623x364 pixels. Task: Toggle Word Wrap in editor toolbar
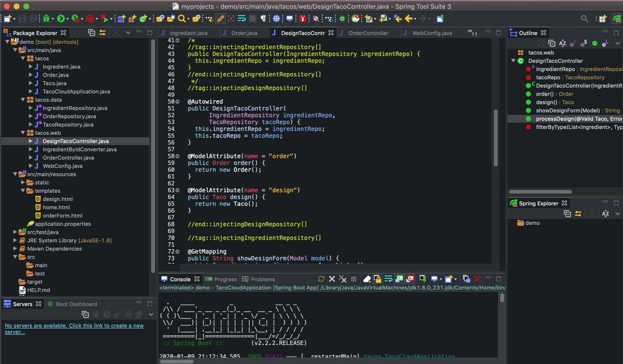[241, 19]
